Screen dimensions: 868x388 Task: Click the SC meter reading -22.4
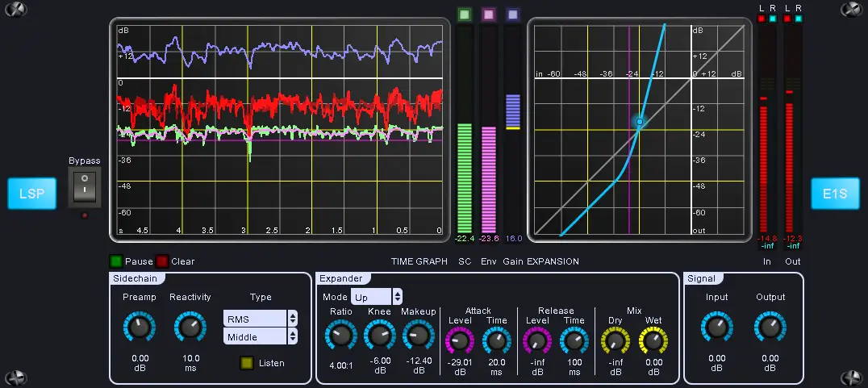[x=465, y=239]
